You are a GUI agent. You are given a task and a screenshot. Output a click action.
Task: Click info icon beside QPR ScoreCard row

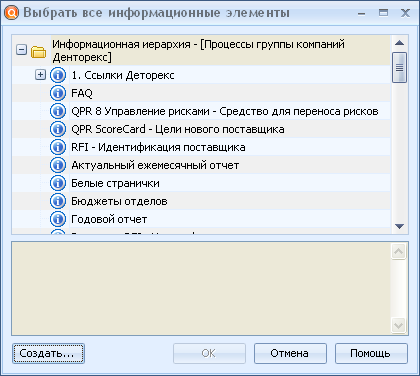tap(58, 129)
